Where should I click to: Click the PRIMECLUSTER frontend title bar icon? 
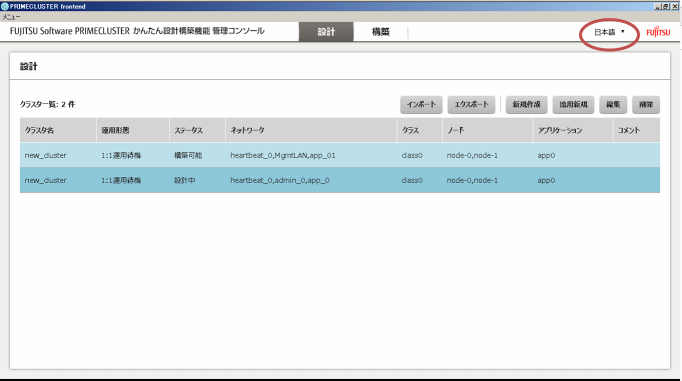tap(5, 7)
